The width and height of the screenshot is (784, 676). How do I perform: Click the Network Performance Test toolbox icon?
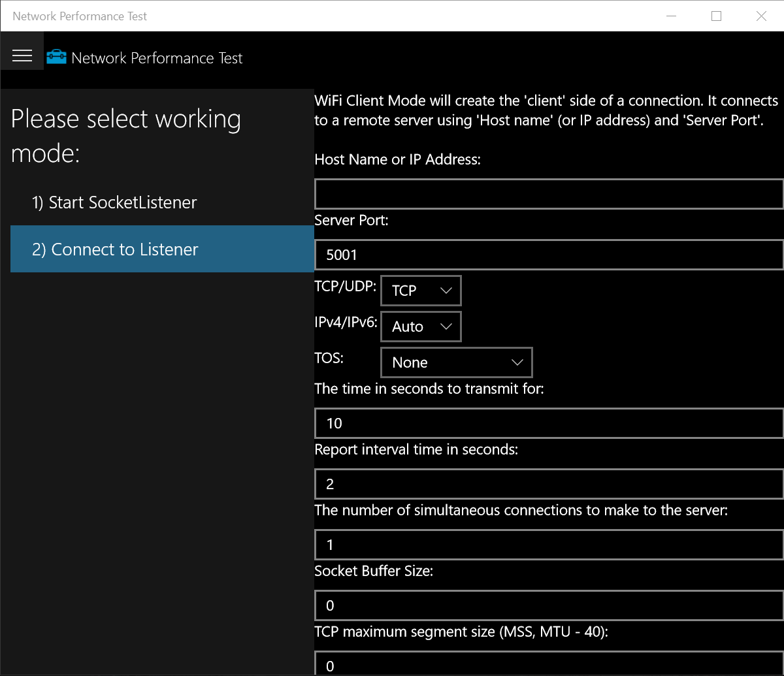[x=56, y=57]
